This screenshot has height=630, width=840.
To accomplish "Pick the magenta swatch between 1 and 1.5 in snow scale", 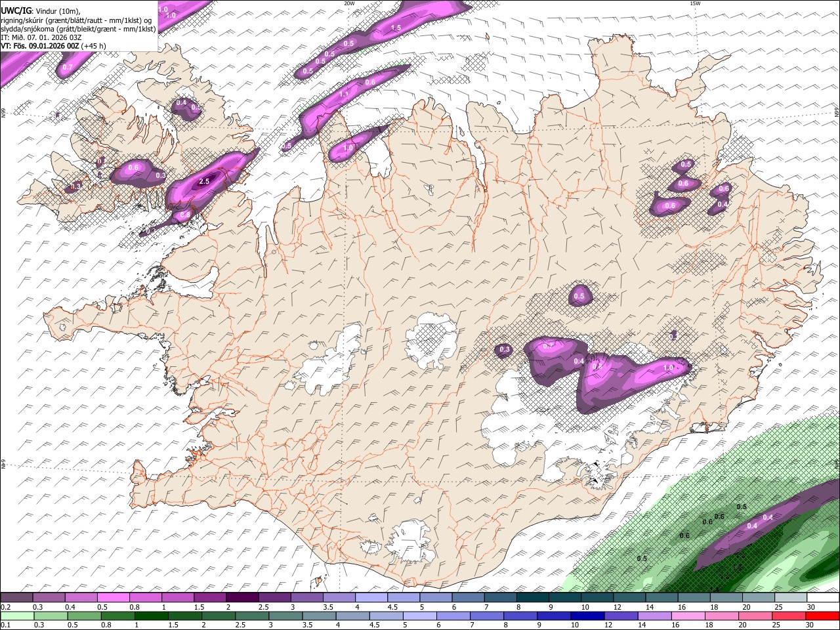I will pyautogui.click(x=177, y=598).
